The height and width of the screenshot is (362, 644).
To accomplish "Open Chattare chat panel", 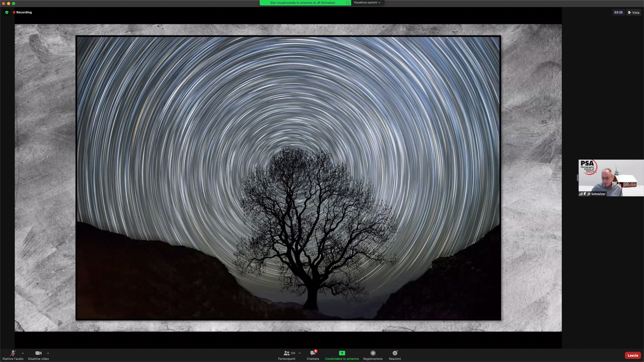I will tap(313, 355).
